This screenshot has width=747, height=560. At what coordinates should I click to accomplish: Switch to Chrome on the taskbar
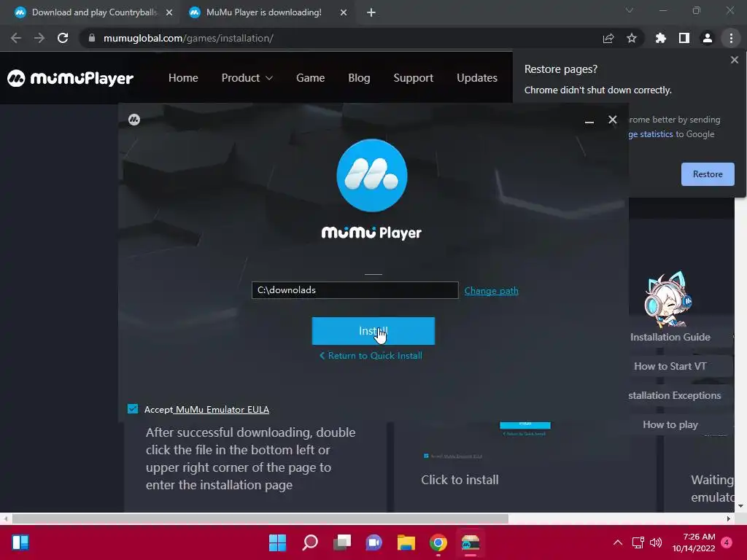pos(438,542)
